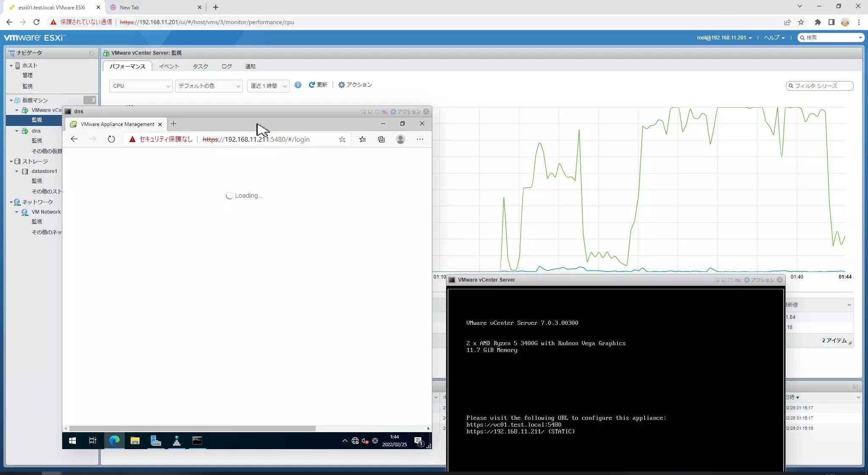Collapse the datastore1 tree node

click(17, 171)
